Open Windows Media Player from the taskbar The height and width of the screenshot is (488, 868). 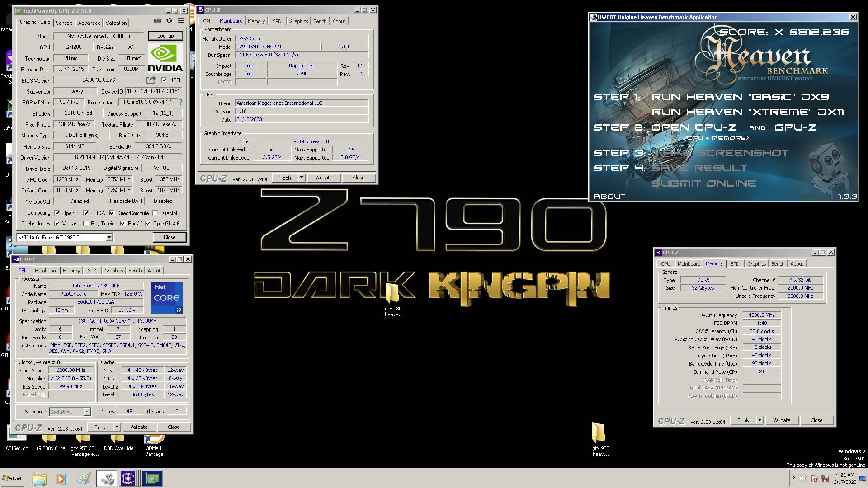61,479
